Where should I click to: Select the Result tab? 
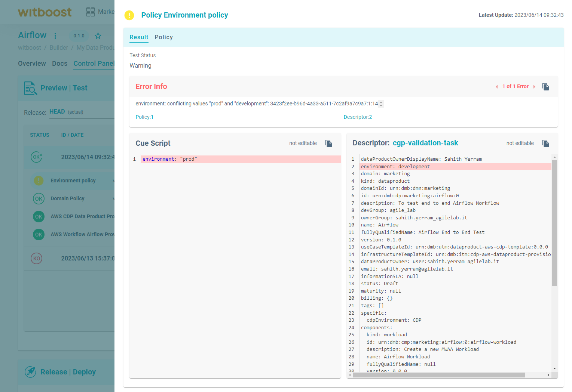pyautogui.click(x=139, y=37)
